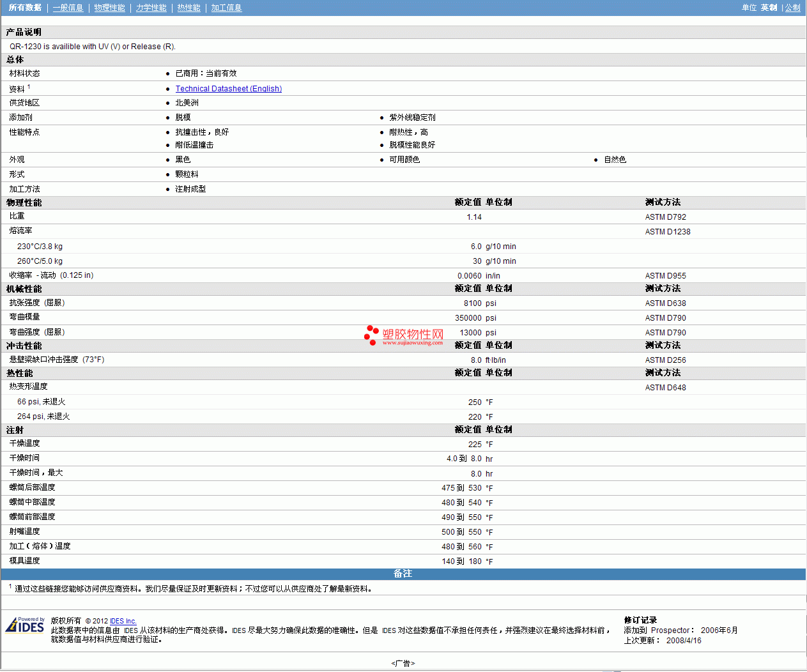Click the 耐低温撞击 feature entry
Image resolution: width=807 pixels, height=672 pixels.
click(x=194, y=145)
